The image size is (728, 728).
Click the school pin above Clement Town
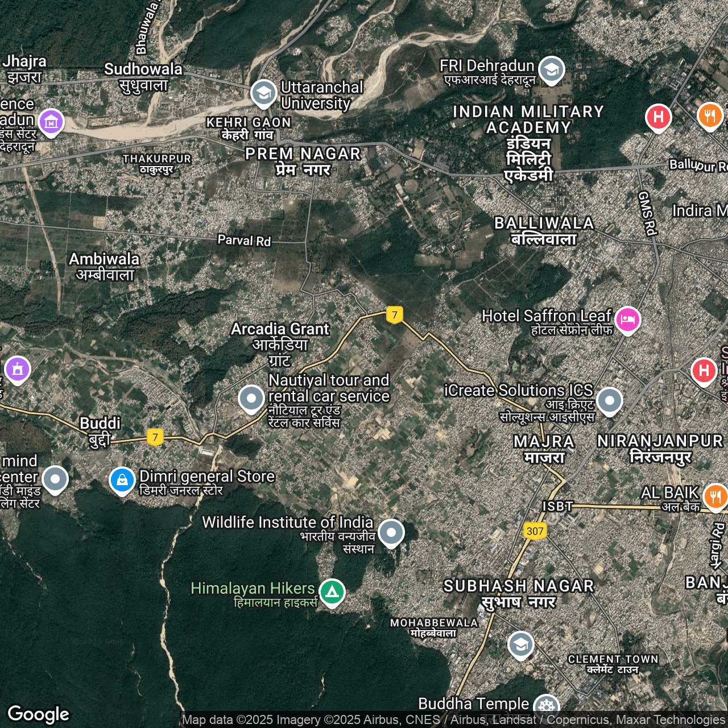(520, 644)
